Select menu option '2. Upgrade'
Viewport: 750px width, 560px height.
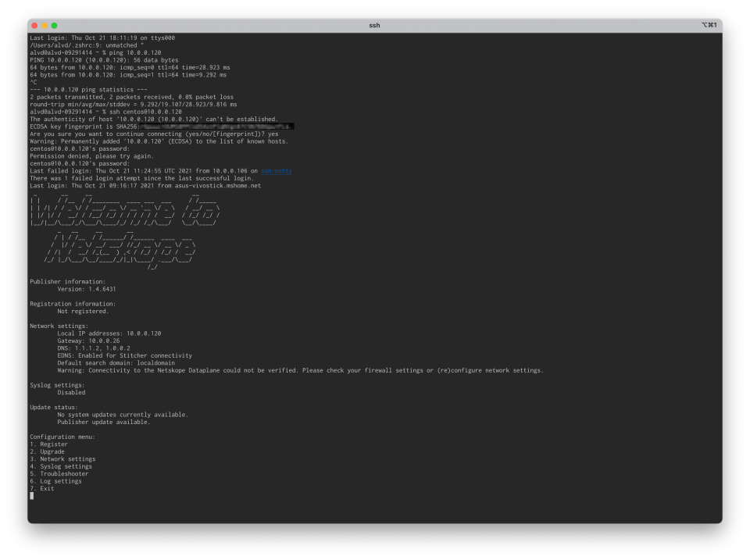[47, 451]
